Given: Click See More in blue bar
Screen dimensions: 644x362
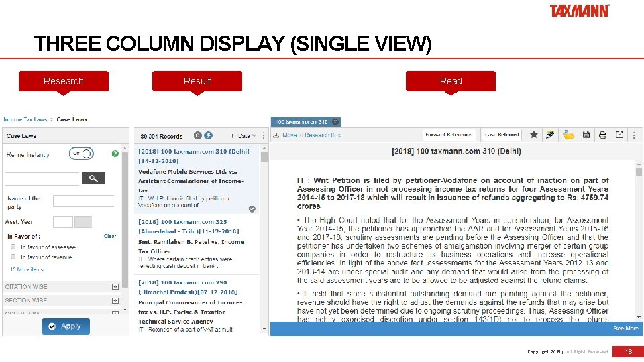Looking at the screenshot, I should pyautogui.click(x=626, y=328).
